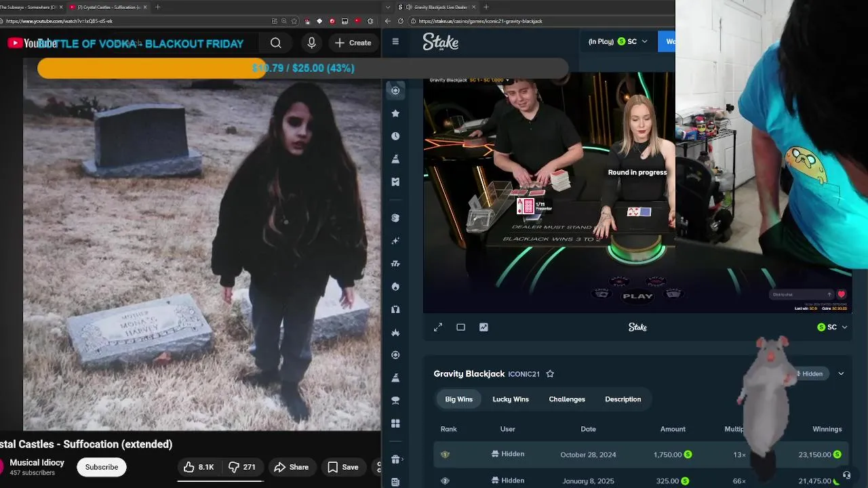This screenshot has height=488, width=868.
Task: Expand SC currency selector below game
Action: pyautogui.click(x=833, y=327)
